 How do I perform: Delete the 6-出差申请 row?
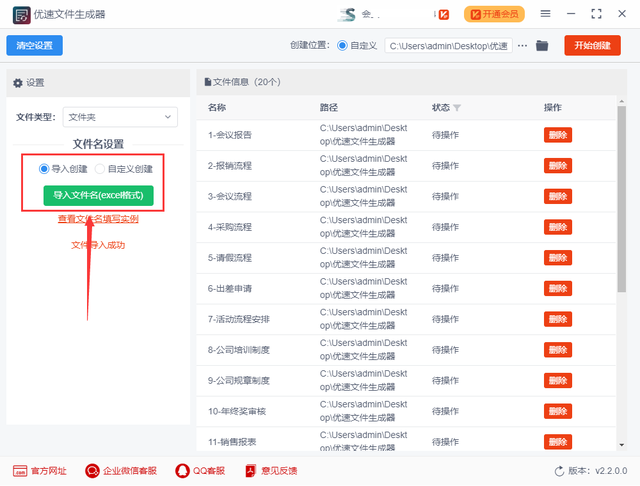[558, 288]
